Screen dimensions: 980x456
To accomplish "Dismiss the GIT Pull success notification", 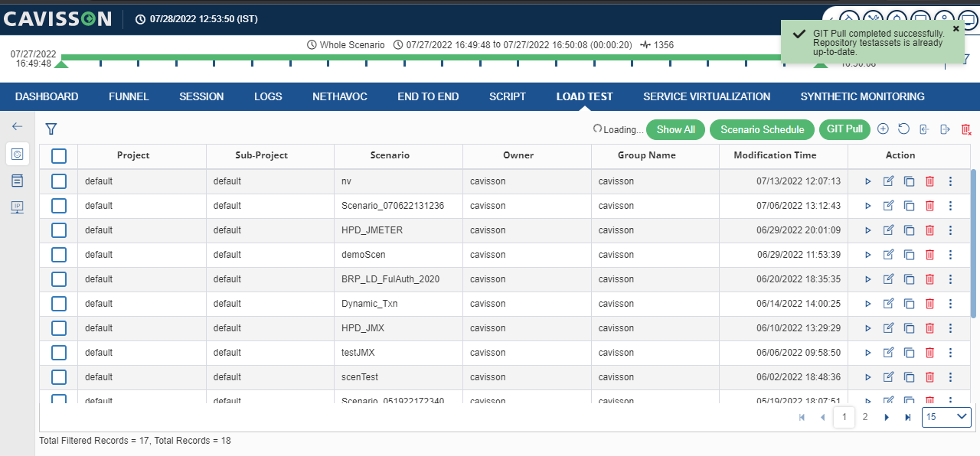I will (955, 28).
